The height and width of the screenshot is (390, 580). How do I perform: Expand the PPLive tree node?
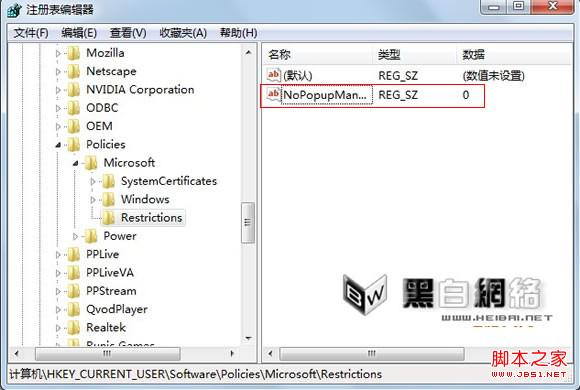coord(58,255)
